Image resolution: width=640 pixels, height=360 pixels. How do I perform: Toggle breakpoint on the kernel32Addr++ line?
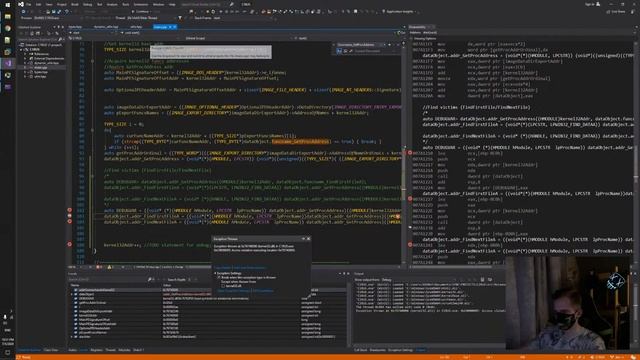pyautogui.click(x=69, y=244)
